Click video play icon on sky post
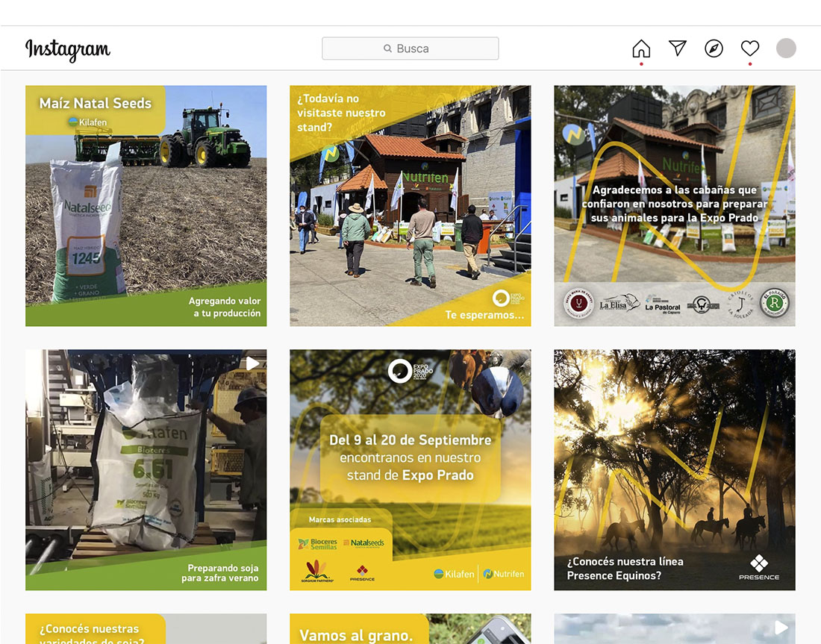Viewport: 821px width, 644px height. click(781, 628)
